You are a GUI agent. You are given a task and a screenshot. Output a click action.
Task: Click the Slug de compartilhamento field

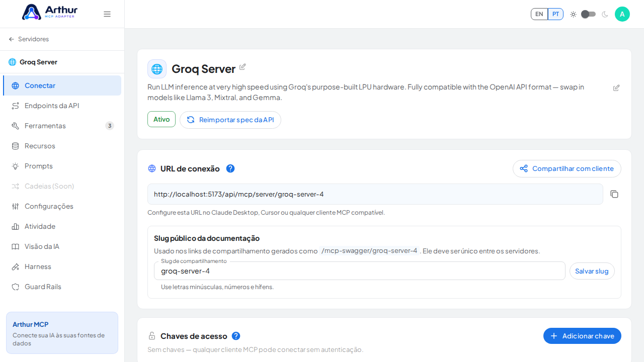coord(360,271)
